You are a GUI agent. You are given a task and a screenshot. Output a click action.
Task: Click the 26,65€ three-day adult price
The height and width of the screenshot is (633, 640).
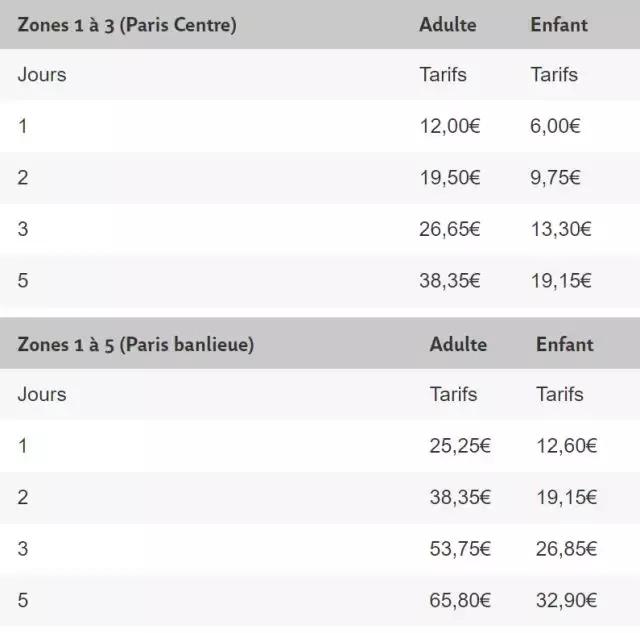pos(450,230)
